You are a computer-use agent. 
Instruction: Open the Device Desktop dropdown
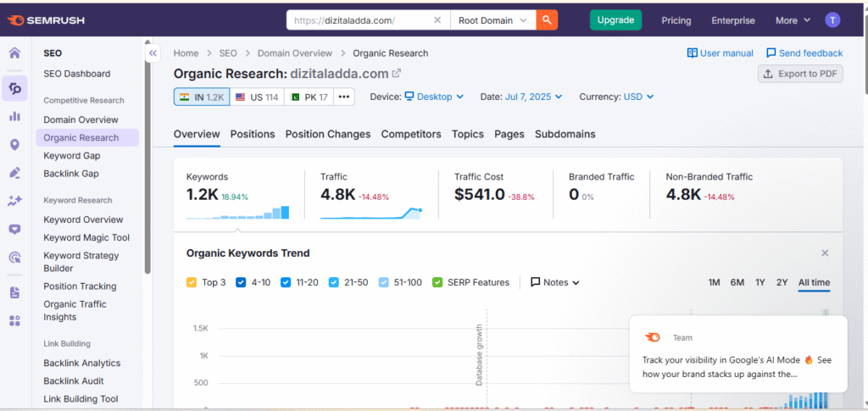click(x=435, y=97)
